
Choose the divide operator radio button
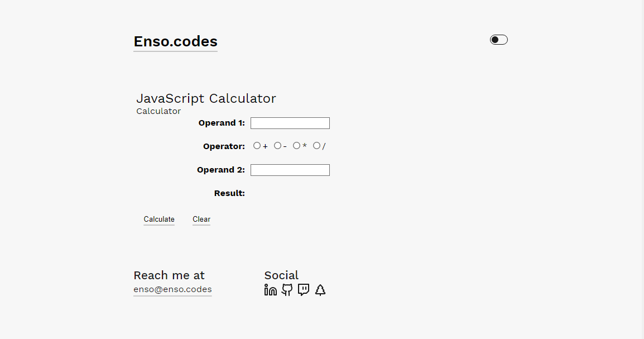click(316, 146)
